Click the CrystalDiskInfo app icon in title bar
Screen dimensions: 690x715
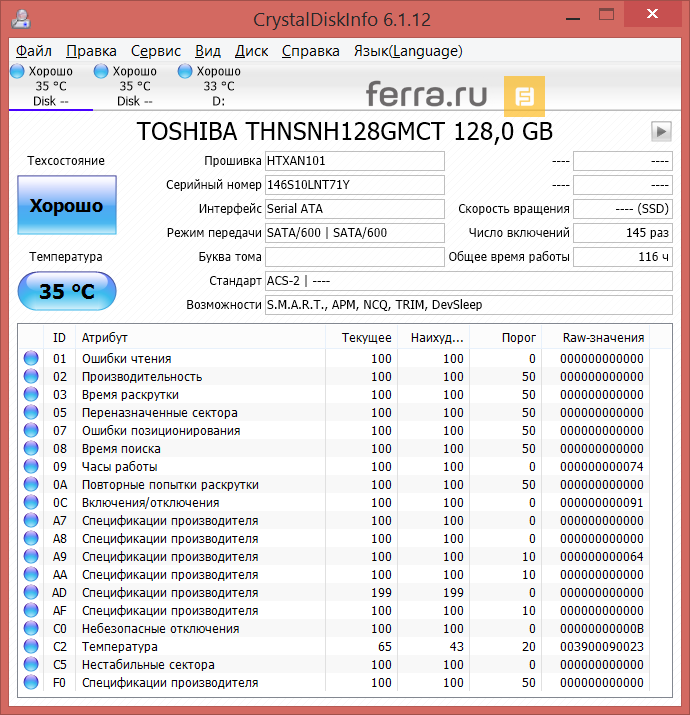21,18
